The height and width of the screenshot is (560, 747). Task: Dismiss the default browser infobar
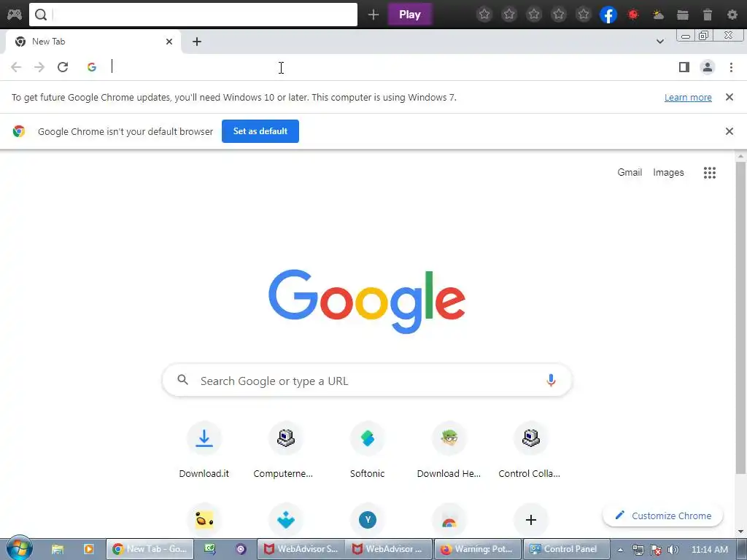click(x=729, y=131)
